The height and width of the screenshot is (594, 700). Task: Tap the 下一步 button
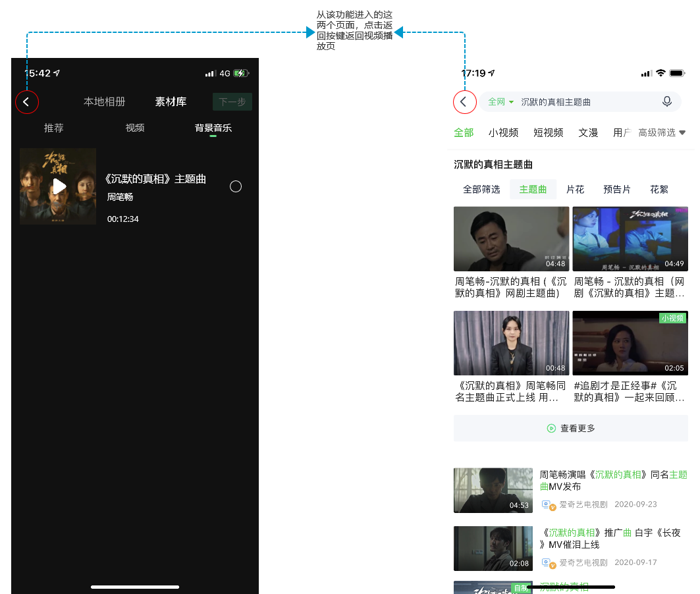click(232, 102)
